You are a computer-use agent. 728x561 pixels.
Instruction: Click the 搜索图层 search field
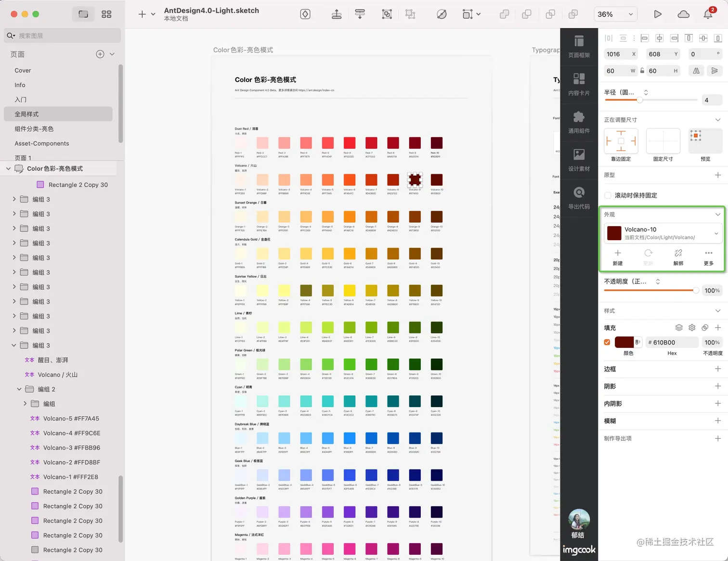click(63, 36)
